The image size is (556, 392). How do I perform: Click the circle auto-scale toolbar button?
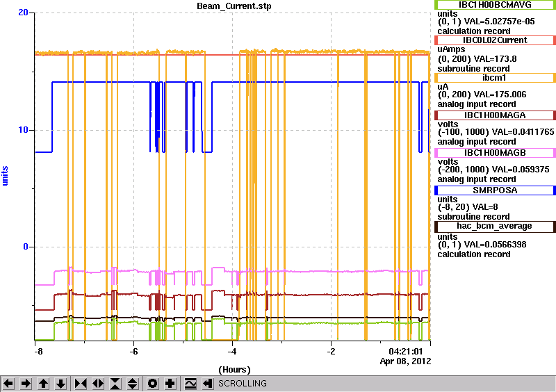153,384
